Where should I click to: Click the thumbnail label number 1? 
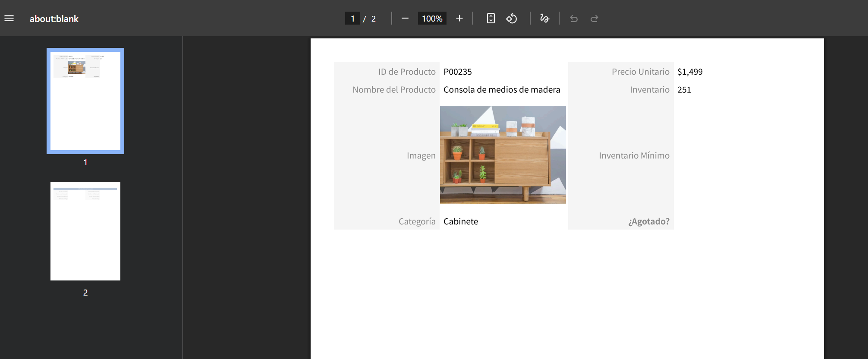point(85,162)
